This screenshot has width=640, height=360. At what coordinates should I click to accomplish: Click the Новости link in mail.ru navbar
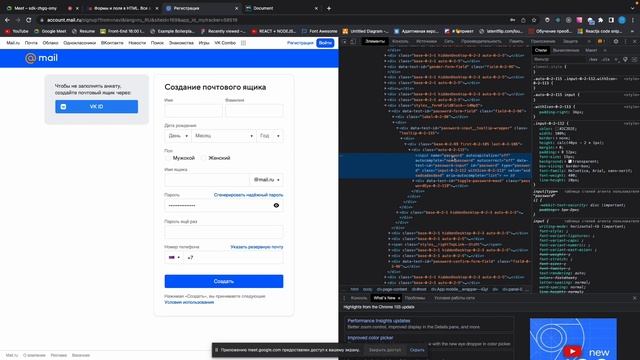137,43
